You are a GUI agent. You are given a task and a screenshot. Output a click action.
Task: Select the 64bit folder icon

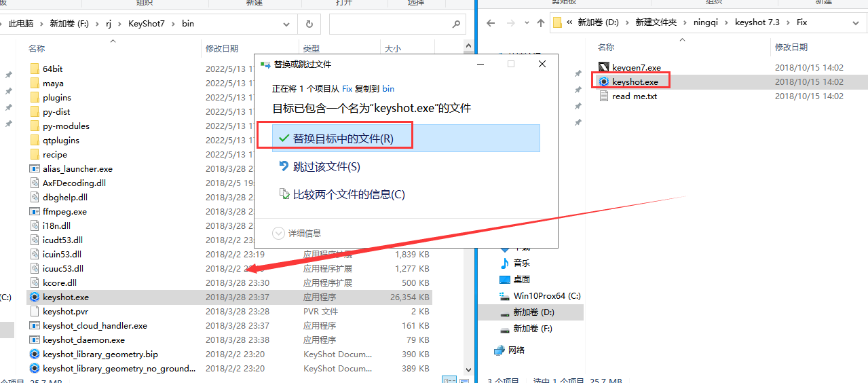pos(35,69)
